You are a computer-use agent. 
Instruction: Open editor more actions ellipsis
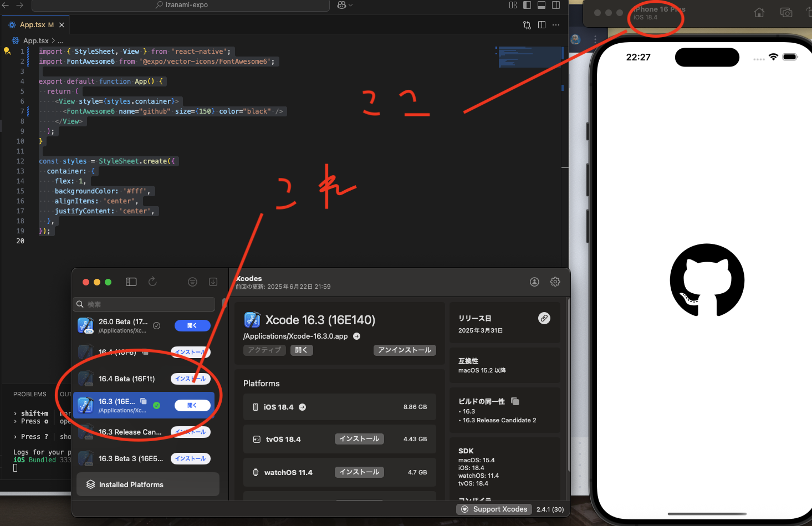556,25
